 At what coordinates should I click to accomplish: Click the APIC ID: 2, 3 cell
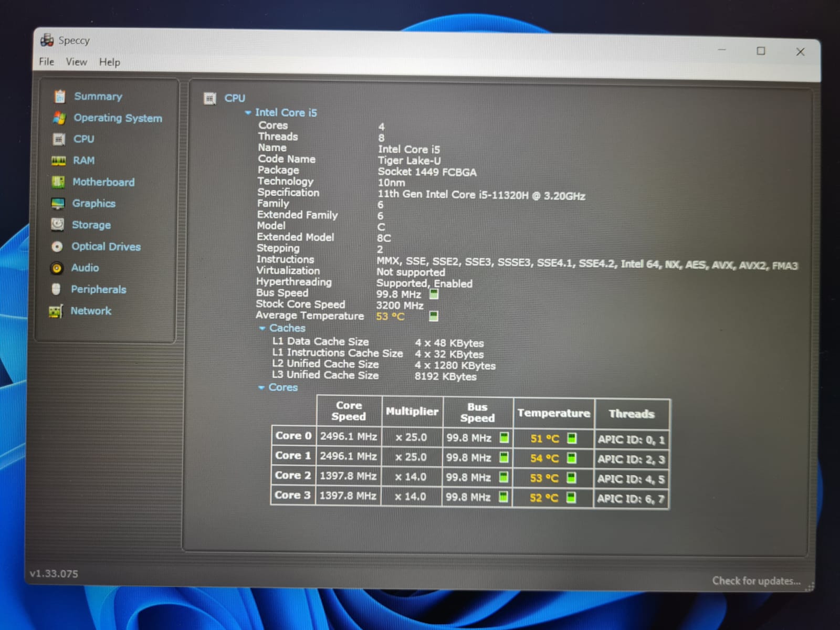click(631, 459)
